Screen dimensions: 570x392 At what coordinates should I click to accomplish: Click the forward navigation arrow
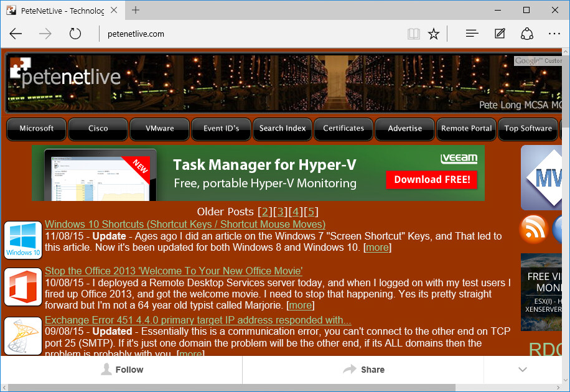45,34
